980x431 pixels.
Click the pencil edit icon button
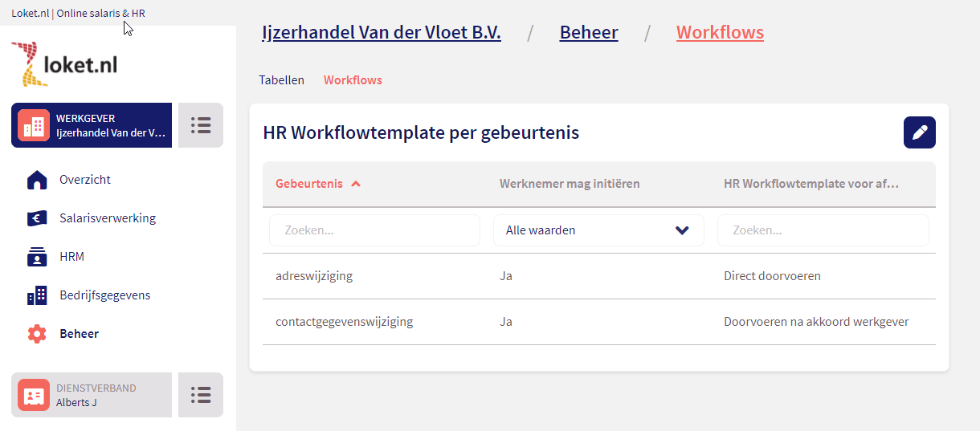919,132
